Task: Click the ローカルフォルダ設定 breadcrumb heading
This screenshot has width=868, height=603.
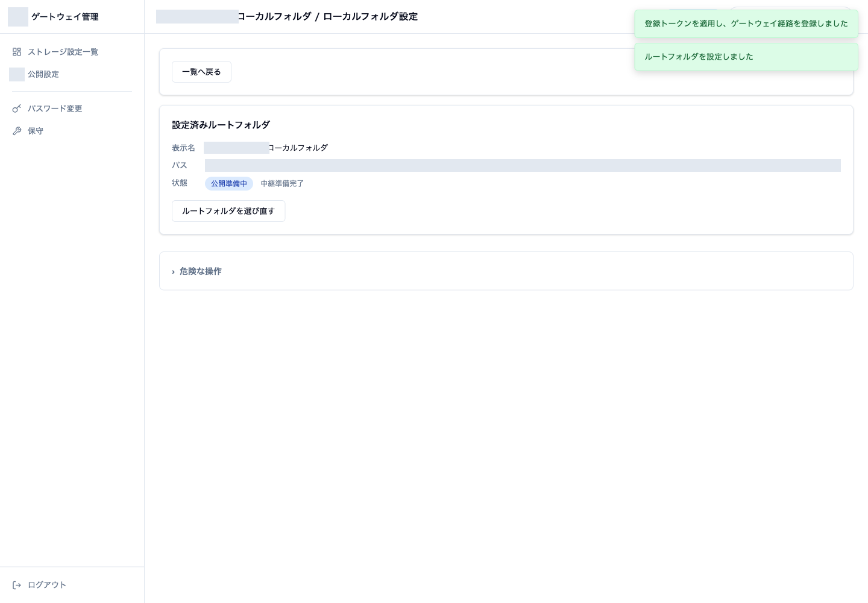Action: (x=370, y=16)
